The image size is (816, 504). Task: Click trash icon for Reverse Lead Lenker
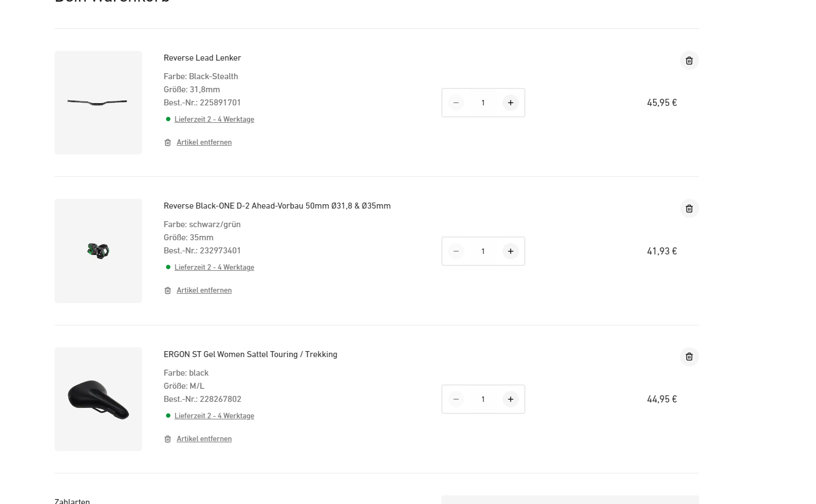coord(689,61)
